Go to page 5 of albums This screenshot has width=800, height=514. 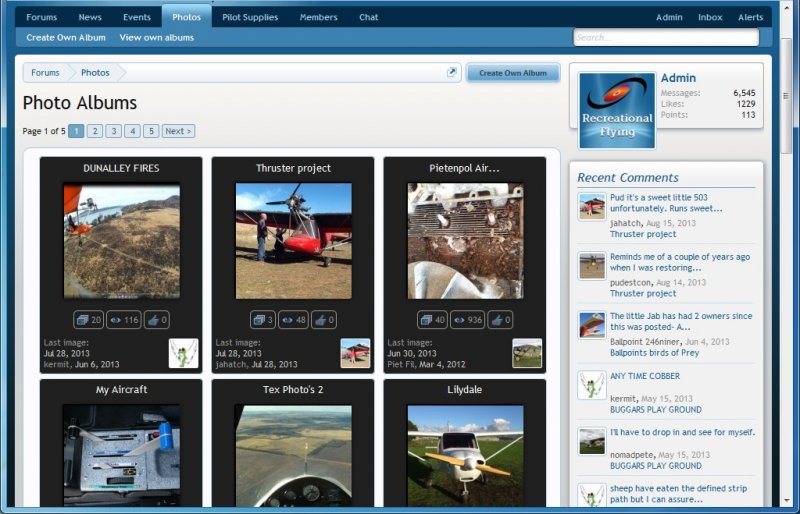tap(151, 131)
